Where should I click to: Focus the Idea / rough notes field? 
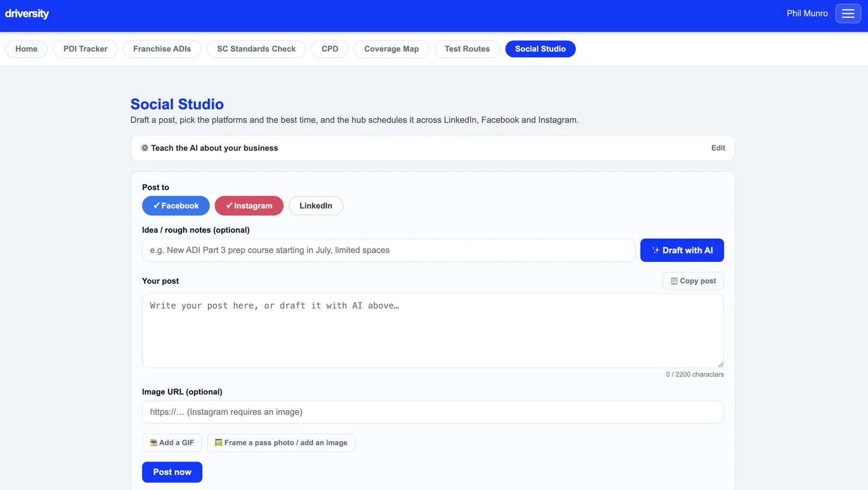(388, 250)
